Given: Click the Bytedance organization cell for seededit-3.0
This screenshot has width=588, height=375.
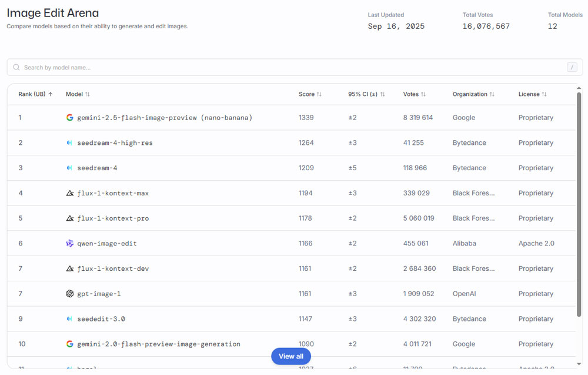Looking at the screenshot, I should coord(469,318).
